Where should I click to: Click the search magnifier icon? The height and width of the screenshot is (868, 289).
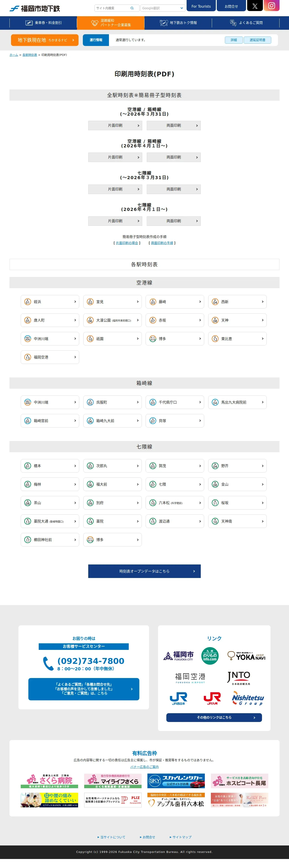(132, 8)
